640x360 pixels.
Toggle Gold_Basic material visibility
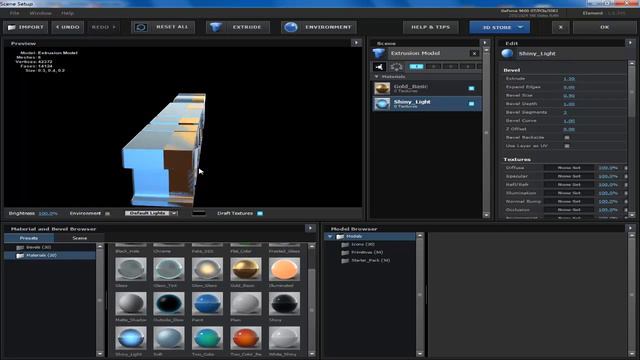[471, 88]
